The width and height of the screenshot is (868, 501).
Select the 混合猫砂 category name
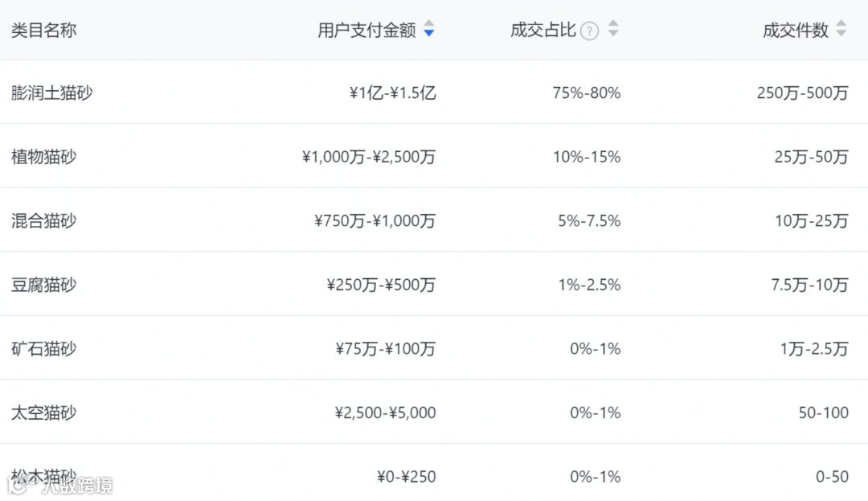(x=44, y=220)
